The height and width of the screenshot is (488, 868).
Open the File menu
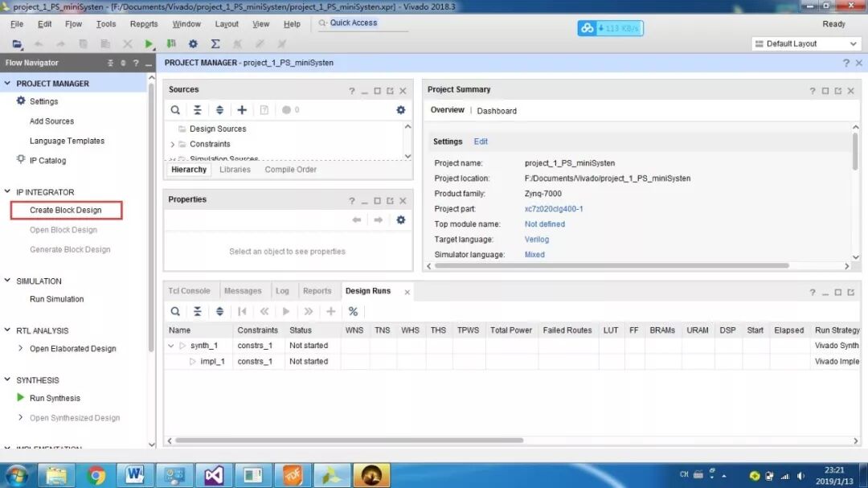[17, 24]
